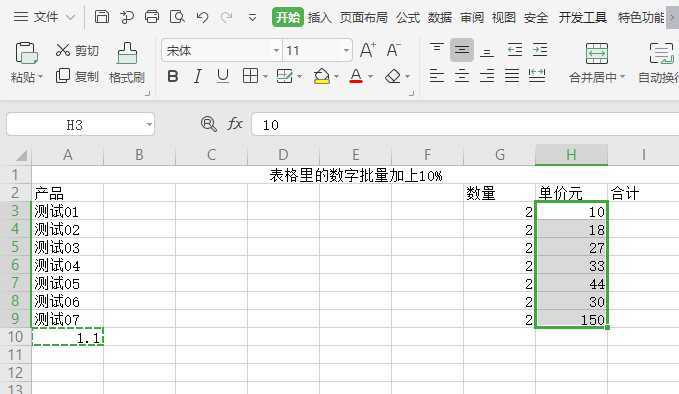Click the 单价元 header cell
Screen dimensions: 679x394
571,193
